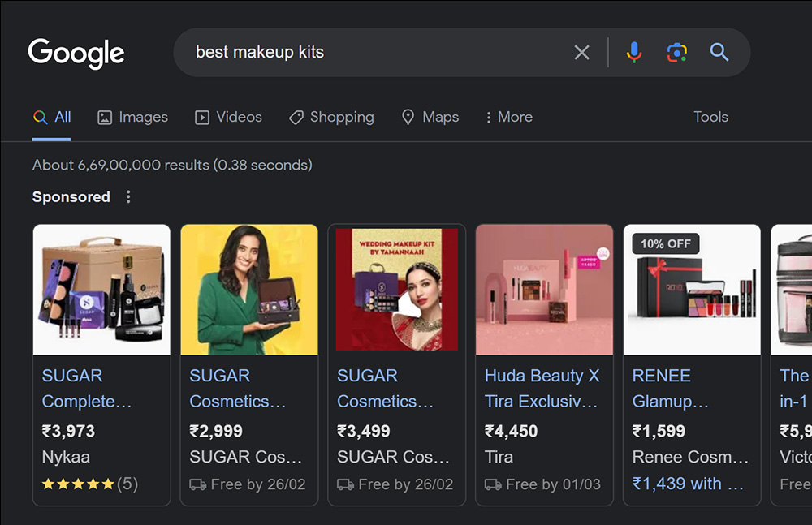The image size is (812, 525).
Task: Start a voice search with the microphone icon
Action: (x=633, y=52)
